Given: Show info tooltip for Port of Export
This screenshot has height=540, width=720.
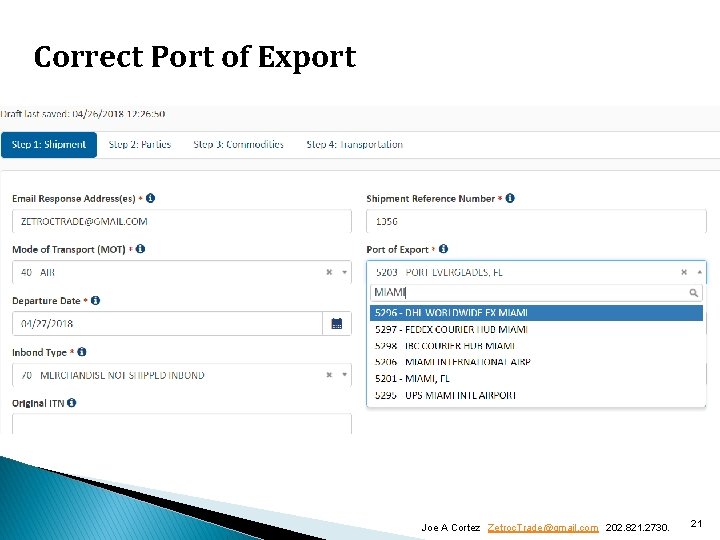Looking at the screenshot, I should 443,249.
